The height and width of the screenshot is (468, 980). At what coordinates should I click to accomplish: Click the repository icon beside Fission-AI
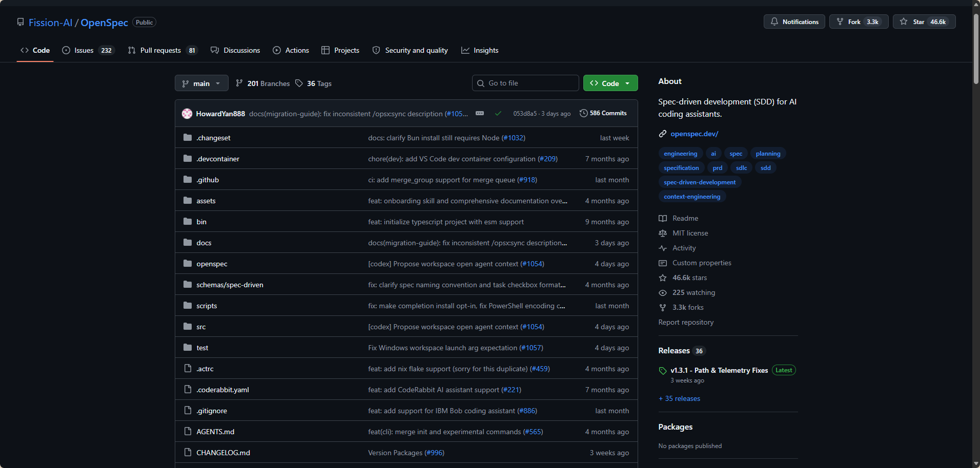coord(21,22)
